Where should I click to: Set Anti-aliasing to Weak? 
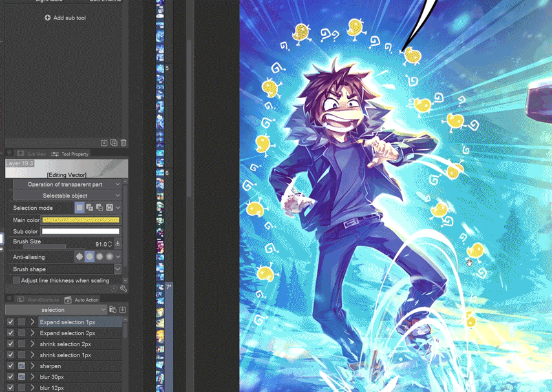pyautogui.click(x=90, y=257)
